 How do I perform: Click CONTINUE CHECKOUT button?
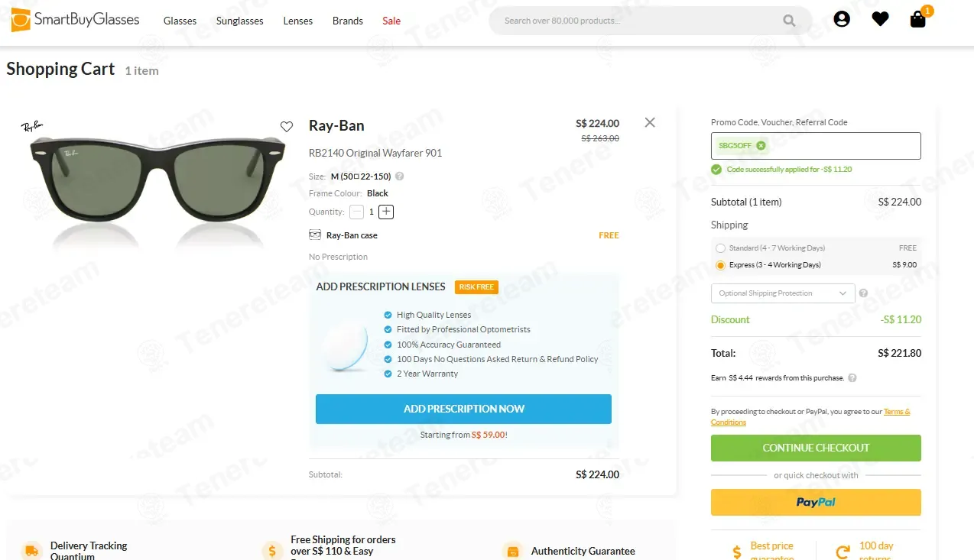(816, 448)
